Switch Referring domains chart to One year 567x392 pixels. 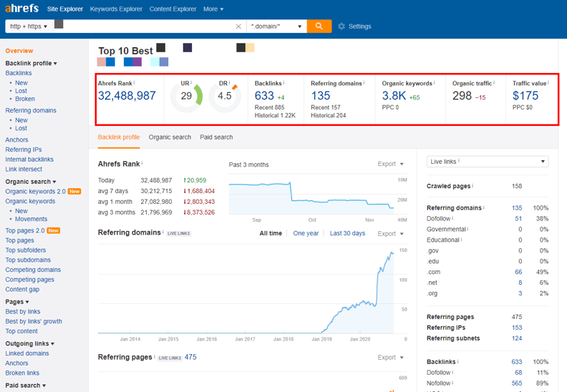pyautogui.click(x=306, y=233)
